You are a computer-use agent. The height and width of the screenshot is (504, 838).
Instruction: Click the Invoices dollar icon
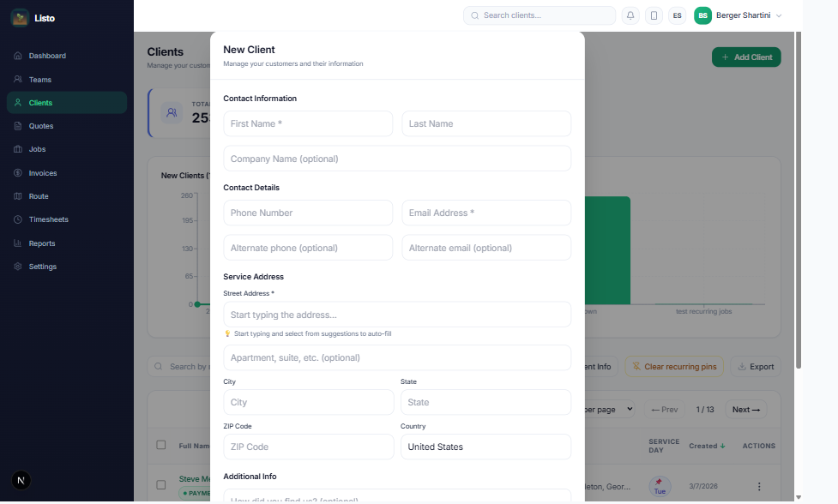tap(18, 173)
